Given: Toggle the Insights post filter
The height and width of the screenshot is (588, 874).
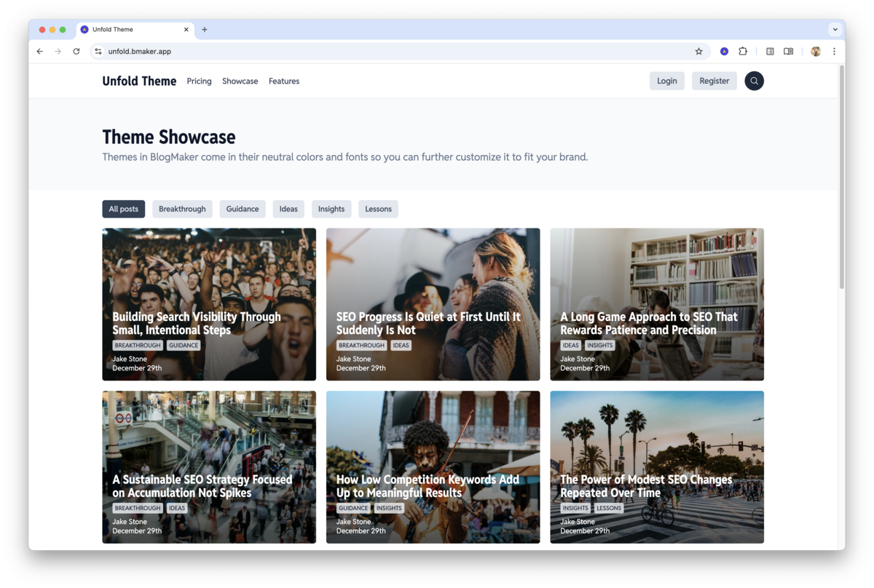Looking at the screenshot, I should (x=331, y=209).
